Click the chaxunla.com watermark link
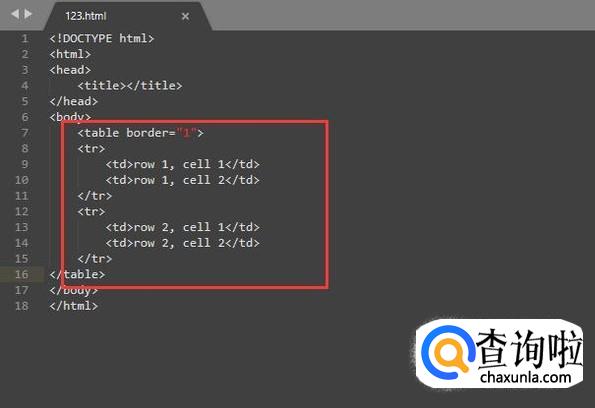This screenshot has height=408, width=595. coord(525,377)
